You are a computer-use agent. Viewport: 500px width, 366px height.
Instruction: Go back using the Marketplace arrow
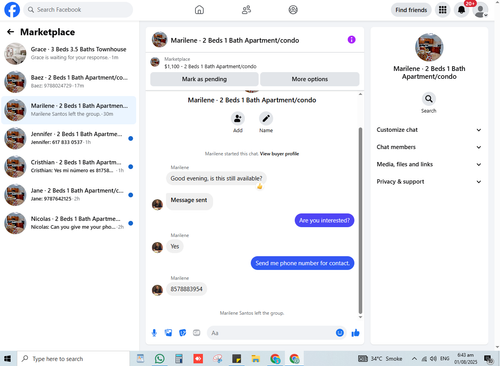10,32
